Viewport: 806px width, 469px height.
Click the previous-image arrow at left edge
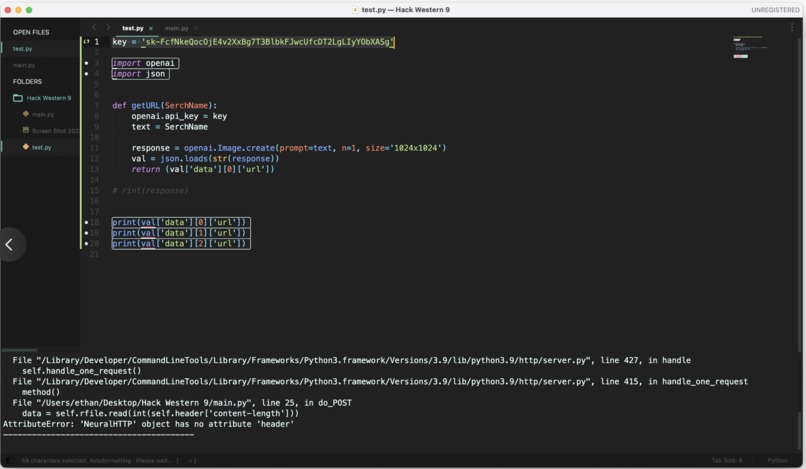pos(10,244)
